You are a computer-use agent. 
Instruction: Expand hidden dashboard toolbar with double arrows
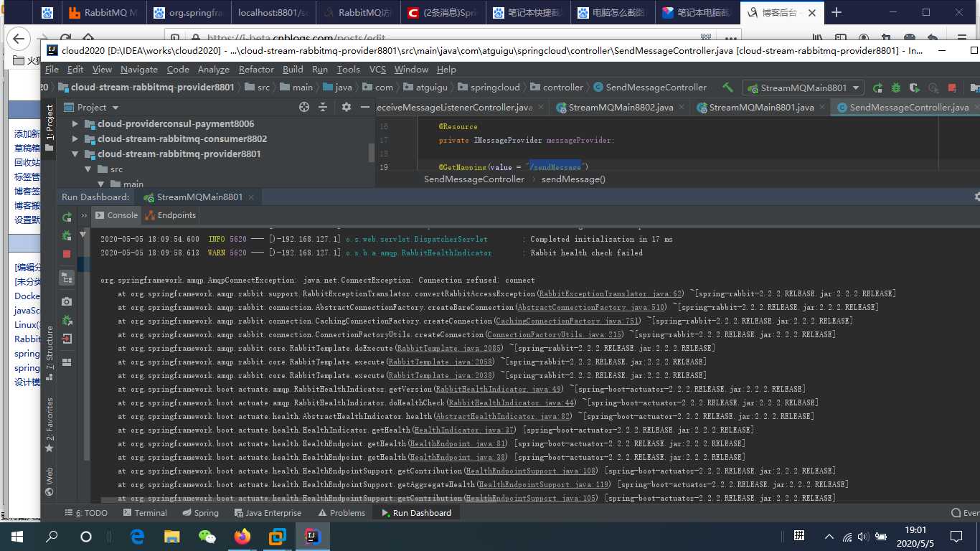(84, 215)
